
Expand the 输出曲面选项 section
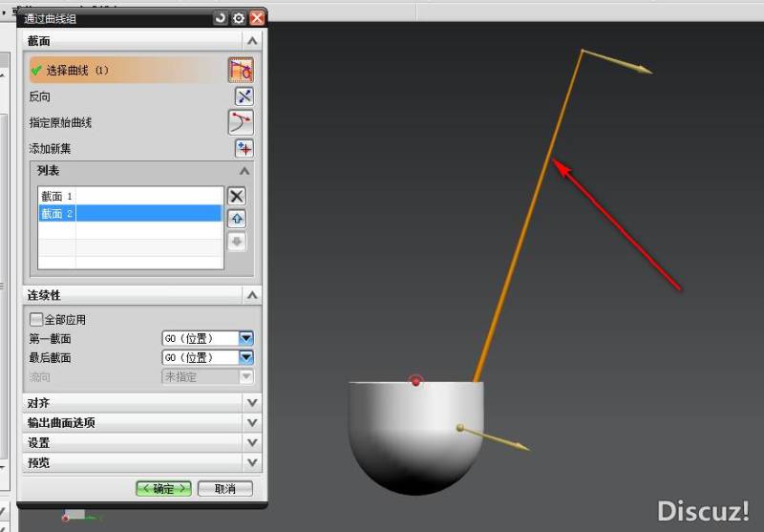pos(252,422)
